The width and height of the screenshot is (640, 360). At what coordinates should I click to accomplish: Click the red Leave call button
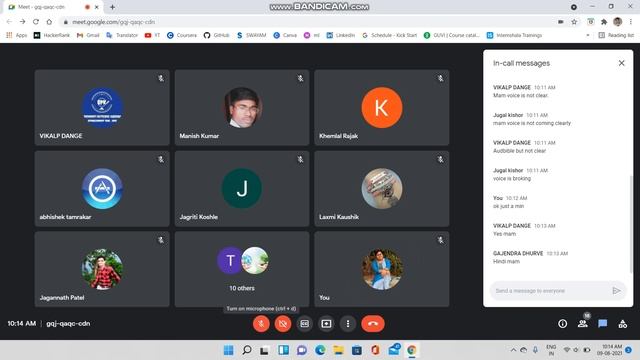373,324
